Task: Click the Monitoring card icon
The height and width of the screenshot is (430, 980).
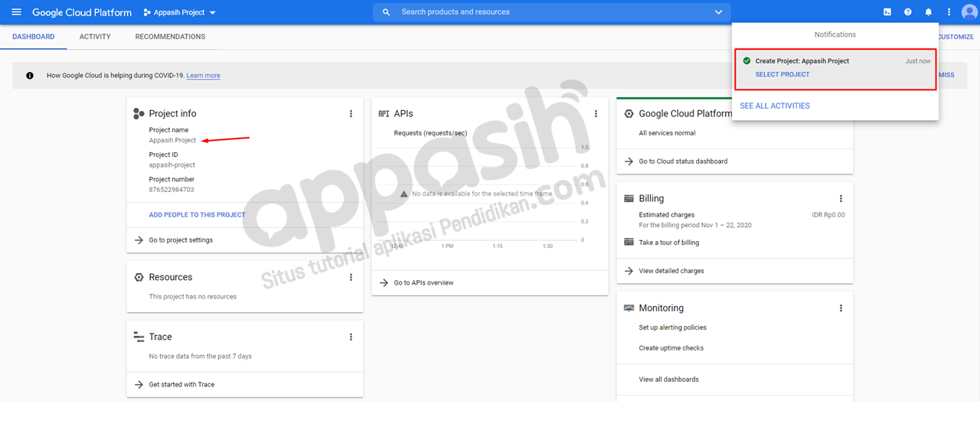Action: coord(629,308)
